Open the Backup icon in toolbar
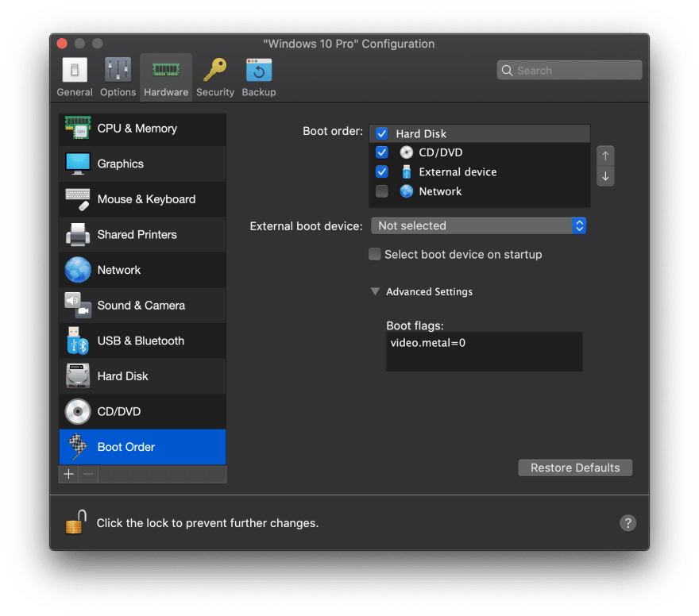699x616 pixels. [x=259, y=70]
